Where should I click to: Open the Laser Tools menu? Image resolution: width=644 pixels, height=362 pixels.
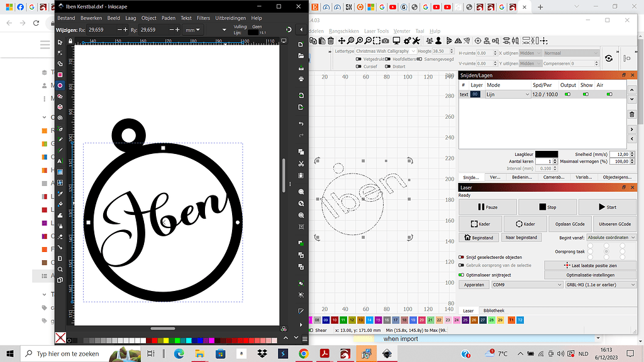[x=376, y=30]
